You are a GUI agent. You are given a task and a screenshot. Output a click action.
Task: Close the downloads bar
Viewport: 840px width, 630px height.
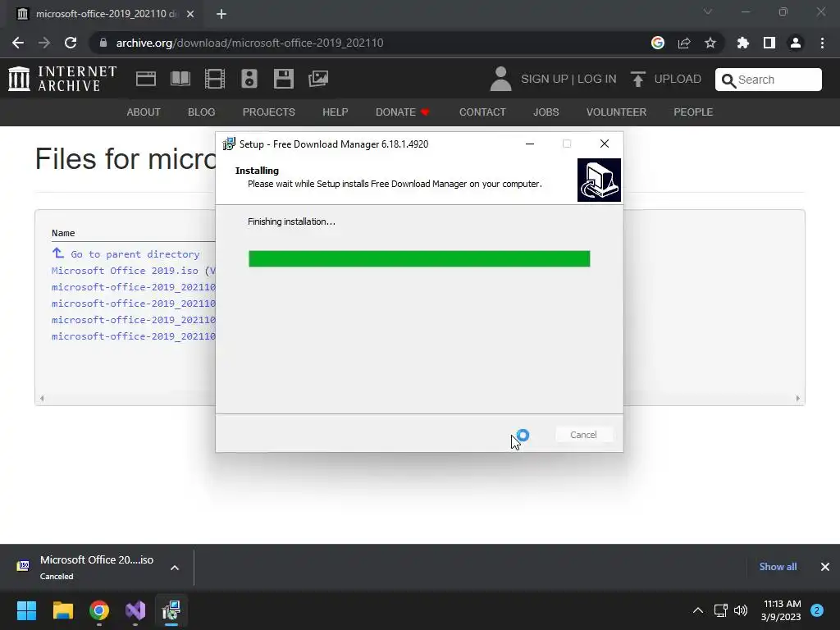pyautogui.click(x=825, y=567)
